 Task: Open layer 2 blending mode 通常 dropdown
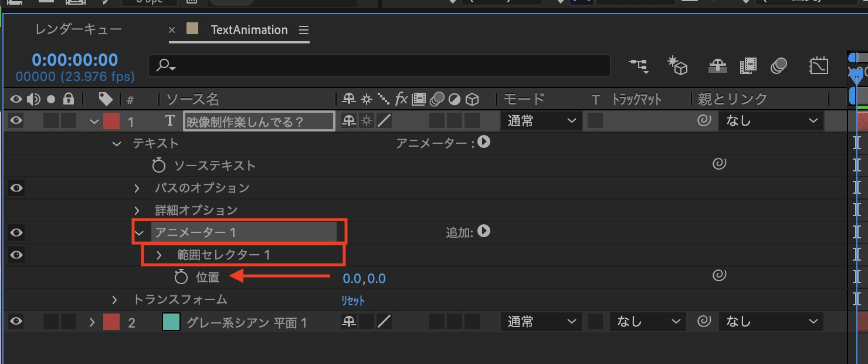(540, 322)
